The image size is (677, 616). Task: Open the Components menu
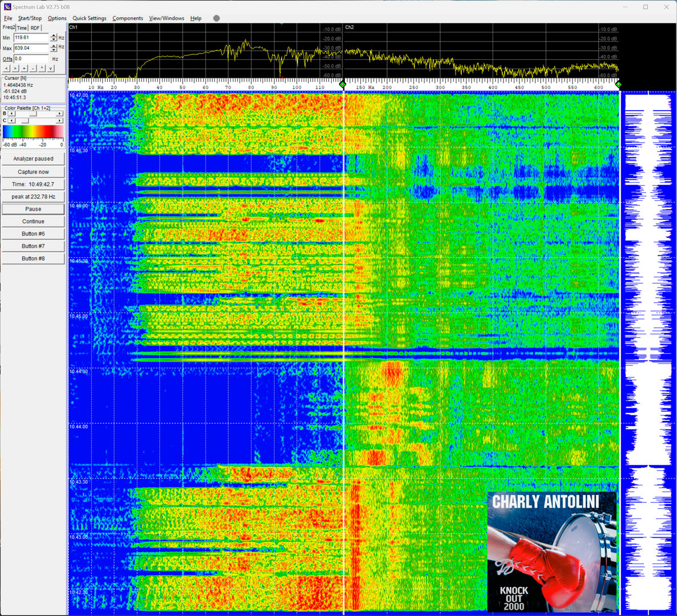[x=127, y=18]
